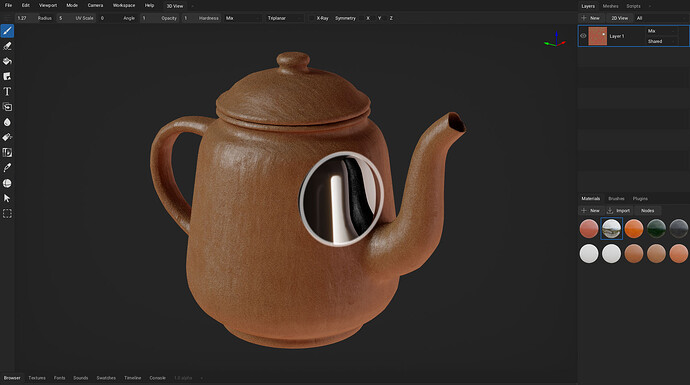The width and height of the screenshot is (690, 385).
Task: Add a tab next to Console
Action: 202,378
